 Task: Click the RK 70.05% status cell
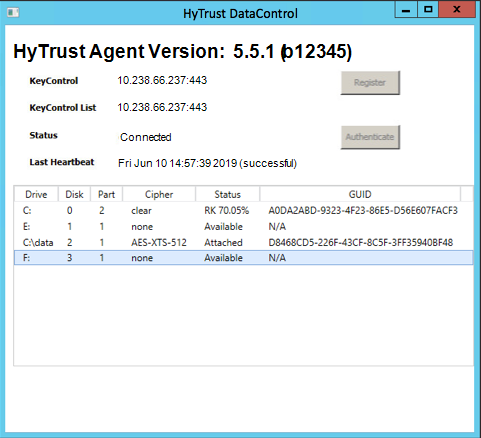click(227, 211)
